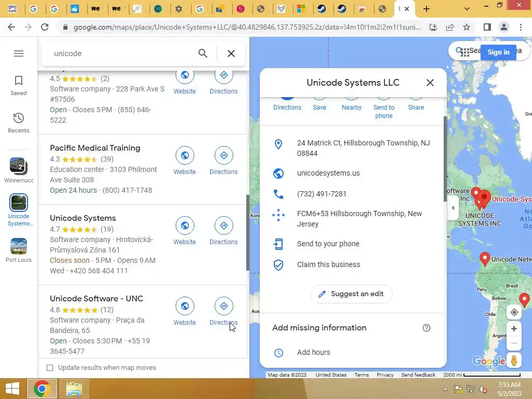
Task: Get Directions to Unicode Software - UNC
Action: click(x=223, y=312)
